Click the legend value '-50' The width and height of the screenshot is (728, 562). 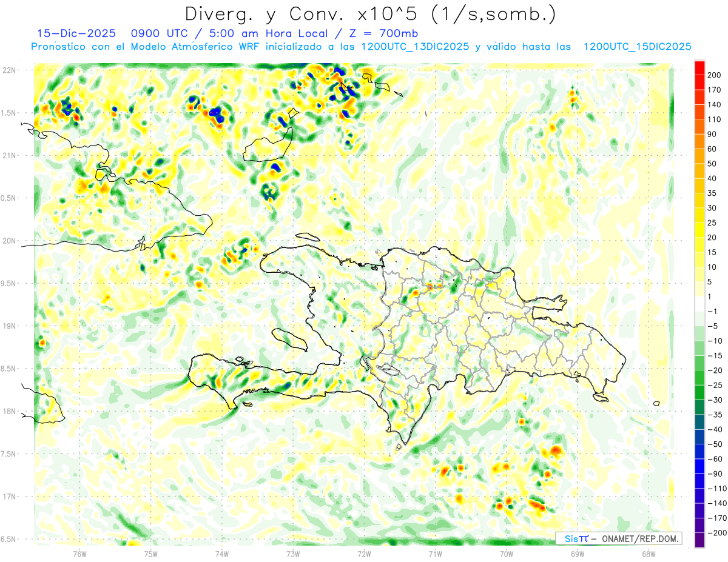715,444
